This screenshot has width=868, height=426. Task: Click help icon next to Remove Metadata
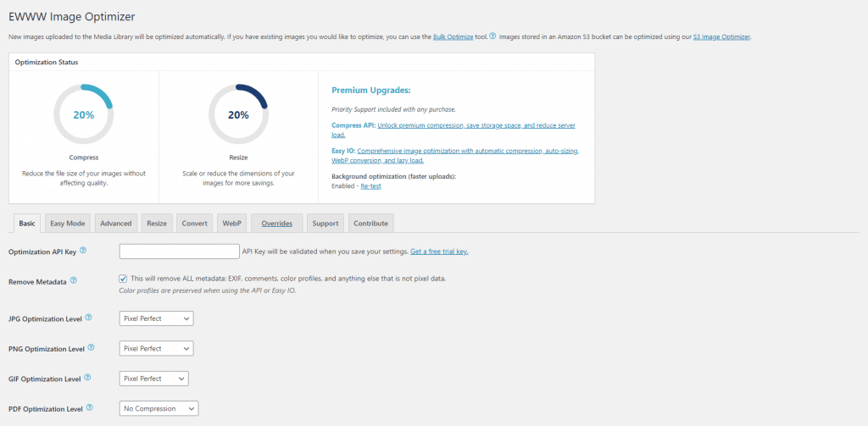point(74,280)
